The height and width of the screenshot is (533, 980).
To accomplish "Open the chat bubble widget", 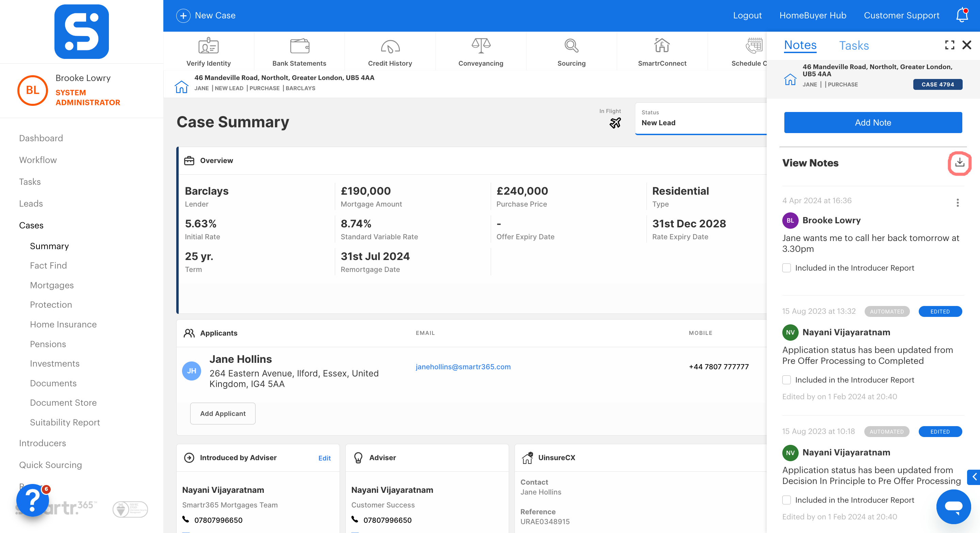I will (953, 506).
